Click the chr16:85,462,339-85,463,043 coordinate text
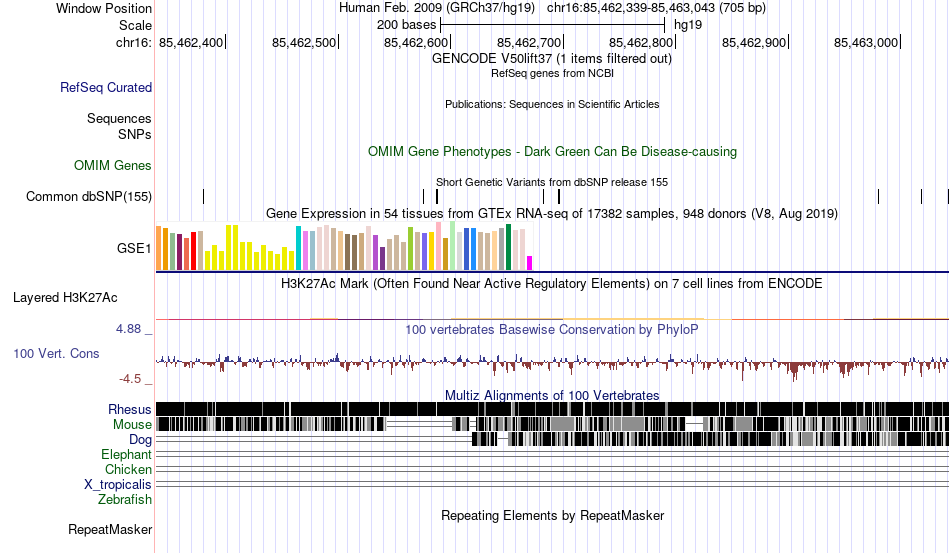The image size is (950, 553). point(656,8)
